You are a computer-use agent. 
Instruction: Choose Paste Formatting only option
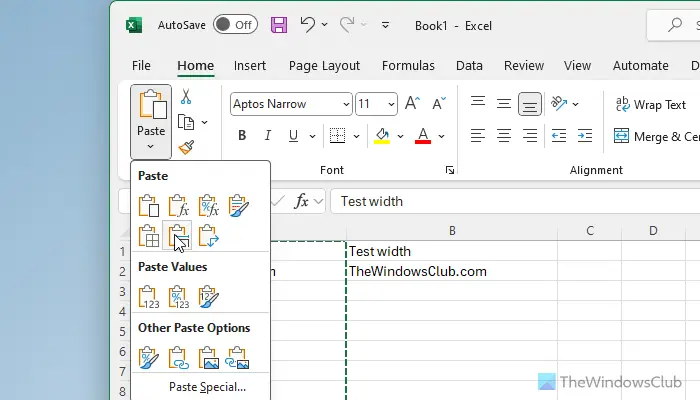[148, 358]
